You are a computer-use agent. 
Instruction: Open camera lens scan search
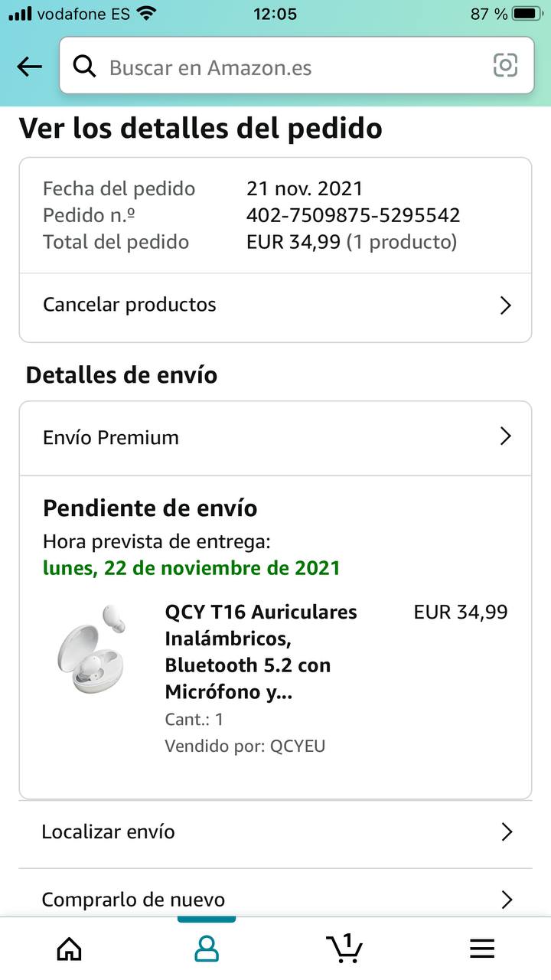coord(505,66)
